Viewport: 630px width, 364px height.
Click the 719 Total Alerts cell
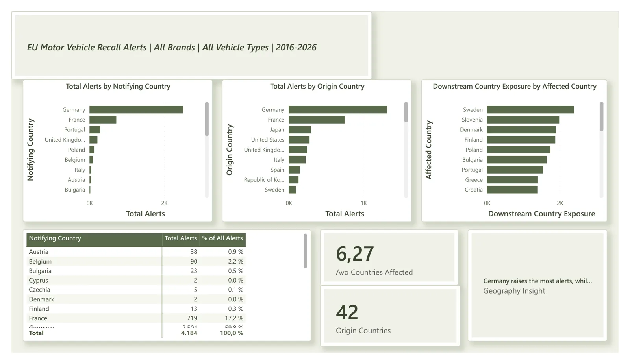[x=192, y=318]
